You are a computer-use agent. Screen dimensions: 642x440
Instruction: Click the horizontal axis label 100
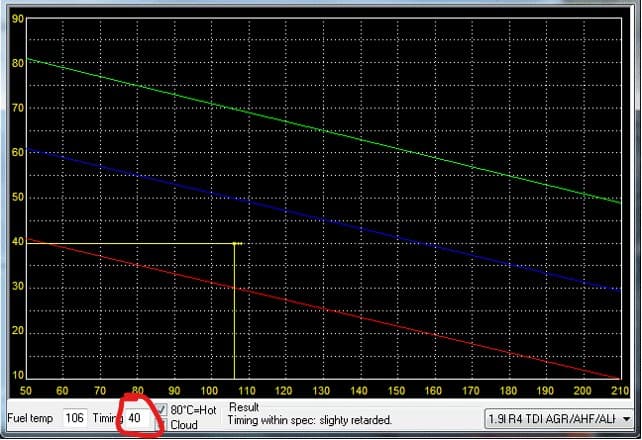(x=209, y=390)
